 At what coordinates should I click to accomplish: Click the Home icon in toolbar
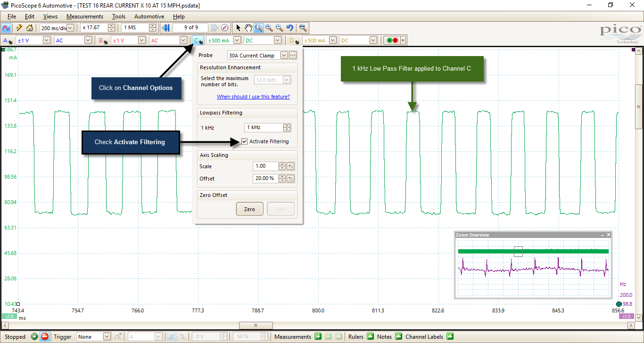point(30,28)
